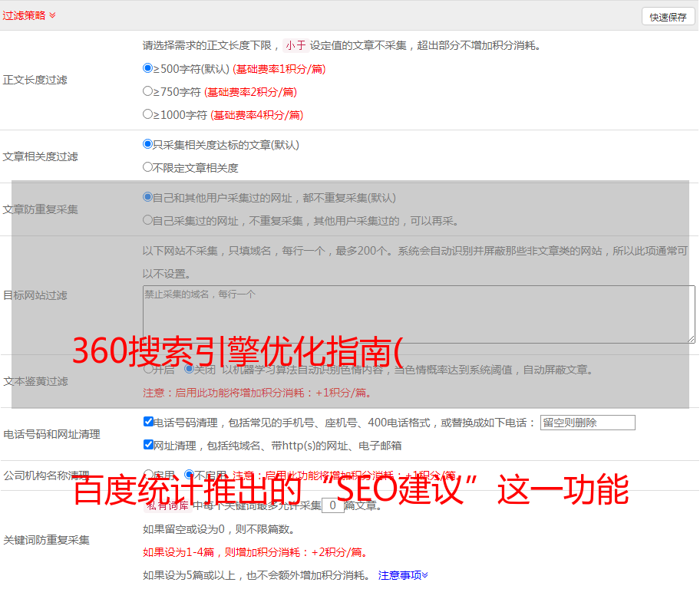Click the 小于 highlighted tag
Screen dimensions: 700x589
[296, 45]
